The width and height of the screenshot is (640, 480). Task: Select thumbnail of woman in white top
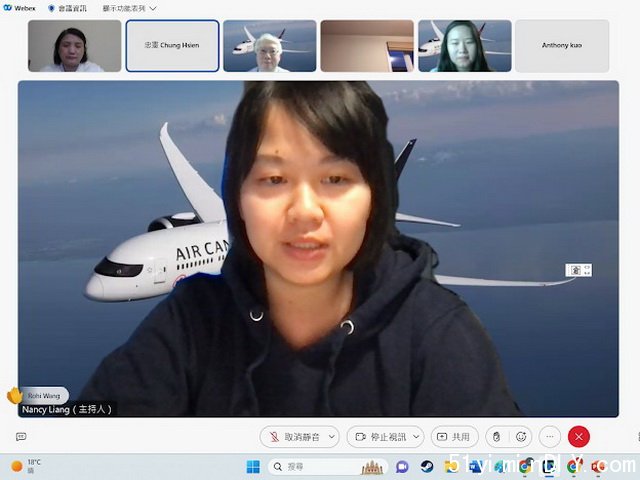[74, 46]
